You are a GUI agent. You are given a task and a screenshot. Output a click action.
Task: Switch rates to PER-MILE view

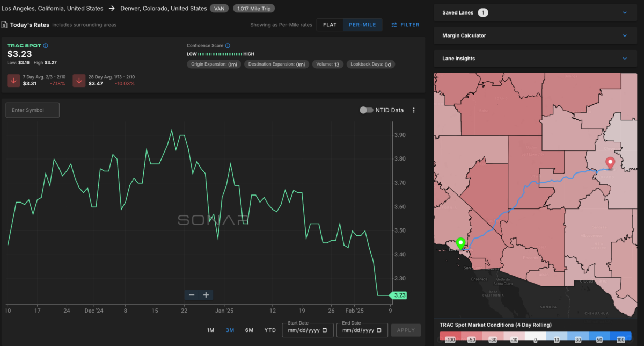click(363, 25)
